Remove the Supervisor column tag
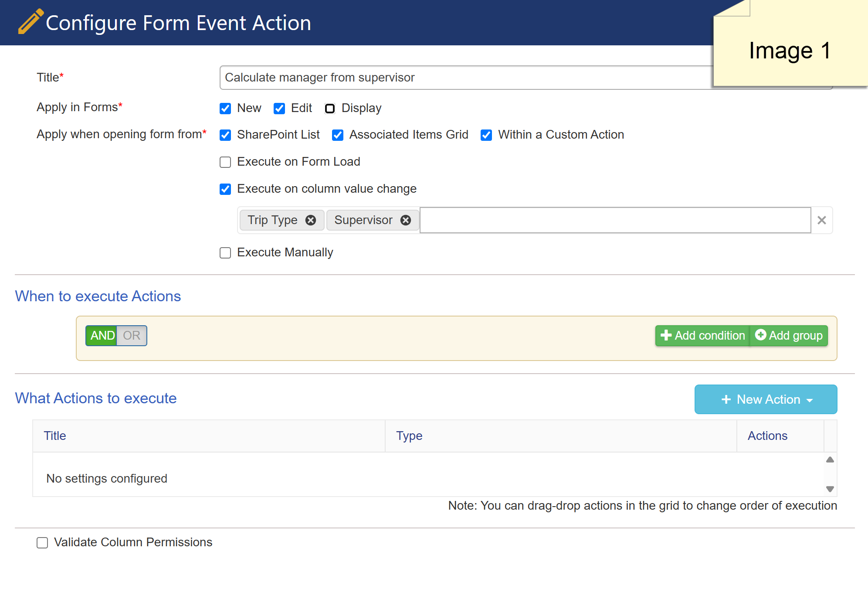Image resolution: width=868 pixels, height=606 pixels. 406,220
